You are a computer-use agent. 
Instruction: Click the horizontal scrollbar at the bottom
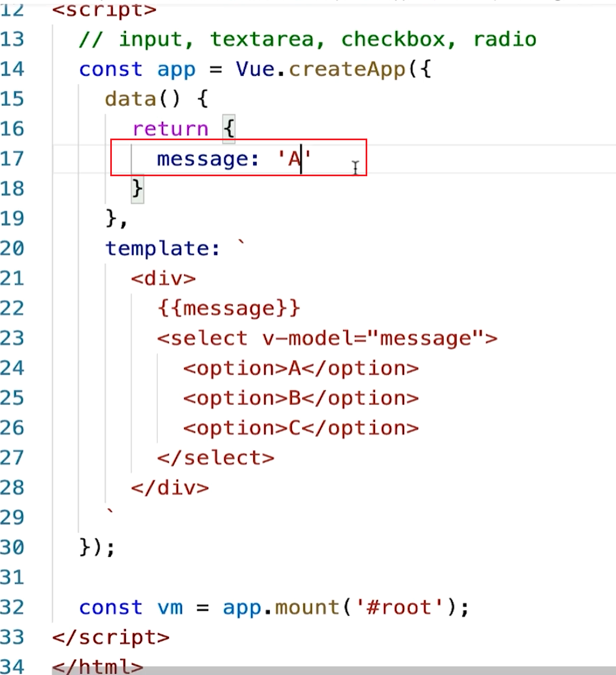click(334, 671)
